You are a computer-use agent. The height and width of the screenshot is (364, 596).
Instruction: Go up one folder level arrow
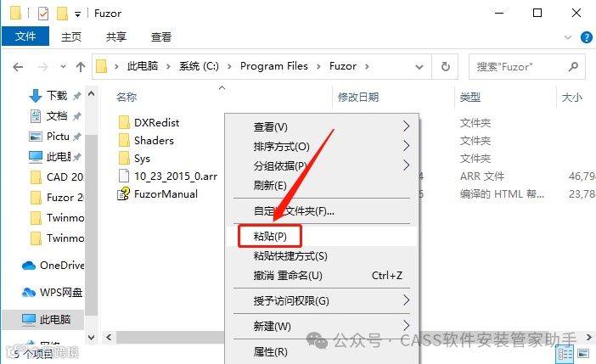click(x=80, y=67)
